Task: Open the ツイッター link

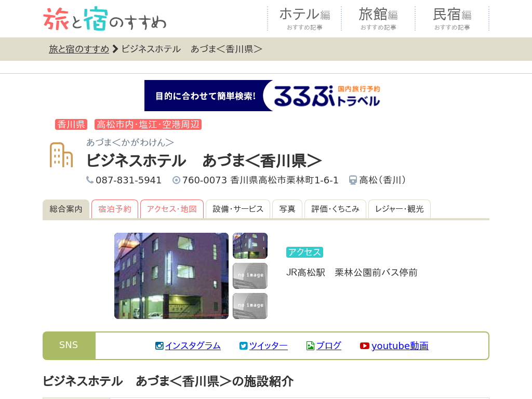Action: [x=269, y=345]
